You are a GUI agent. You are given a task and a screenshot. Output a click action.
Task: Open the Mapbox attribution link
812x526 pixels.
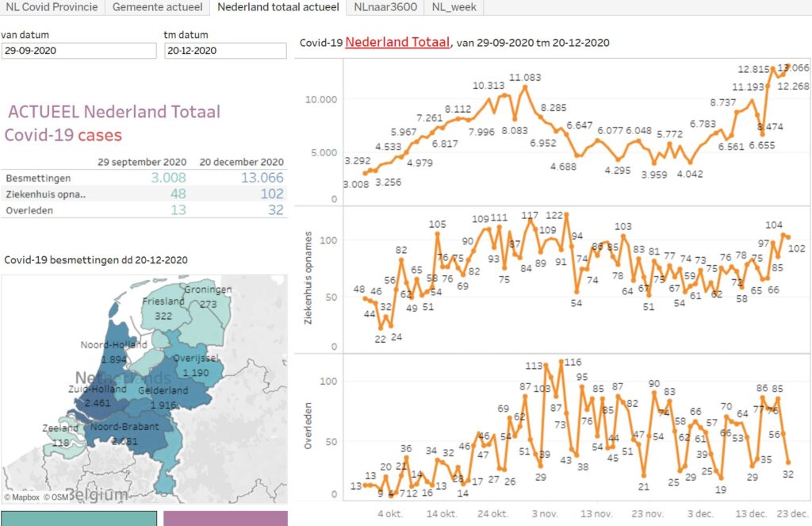21,497
